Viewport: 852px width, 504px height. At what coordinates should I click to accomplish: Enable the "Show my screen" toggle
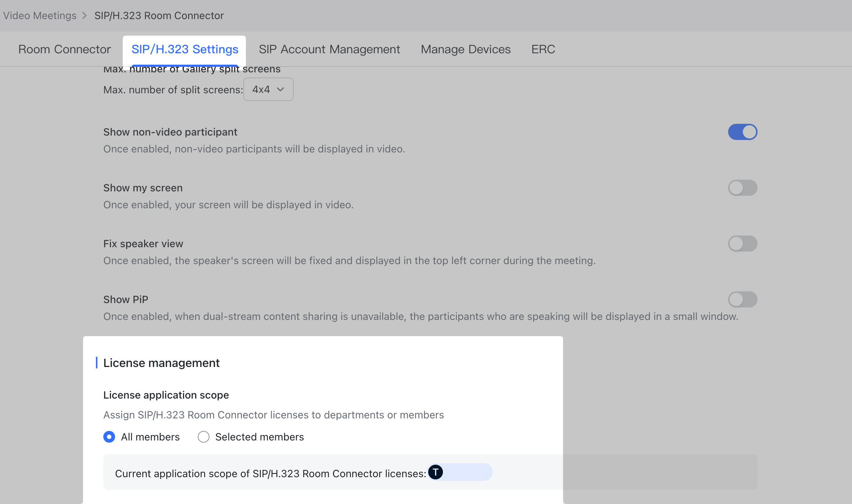coord(742,188)
